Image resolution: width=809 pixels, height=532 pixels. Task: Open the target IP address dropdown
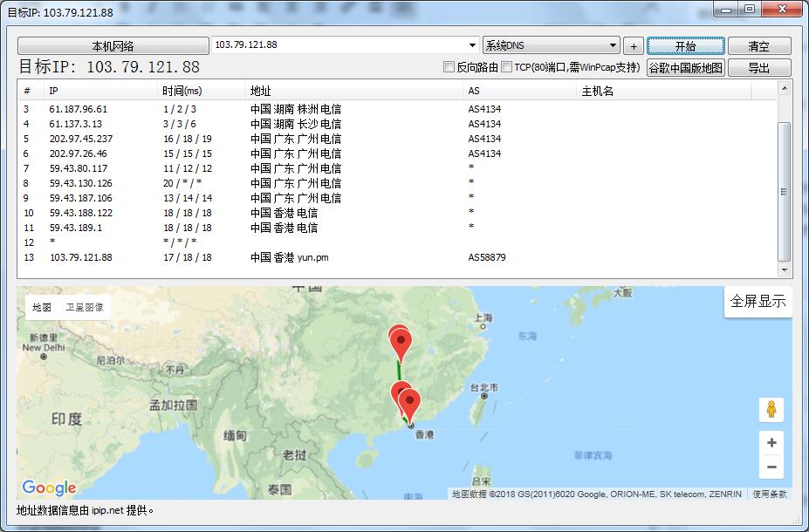click(473, 44)
